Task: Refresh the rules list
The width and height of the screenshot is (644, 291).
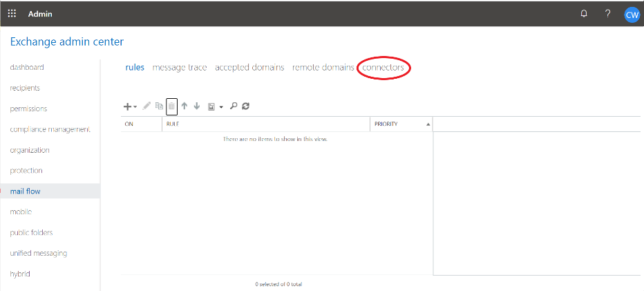Action: (245, 106)
